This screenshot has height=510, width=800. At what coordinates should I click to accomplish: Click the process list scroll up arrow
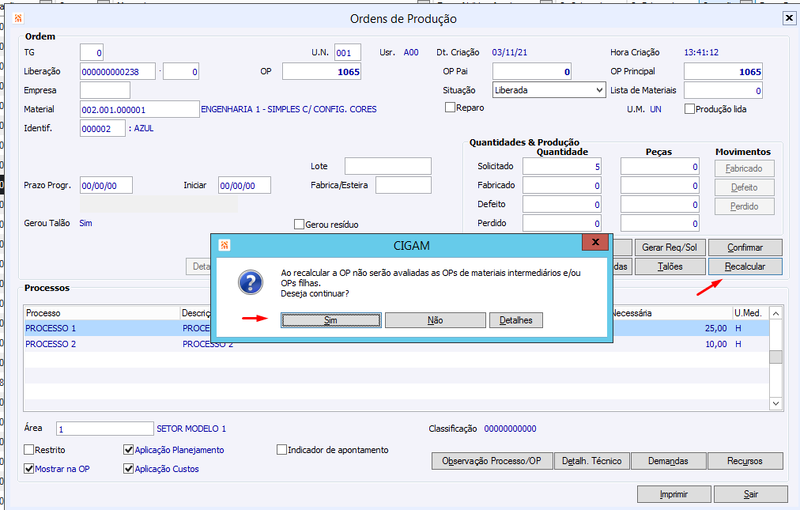click(x=776, y=313)
